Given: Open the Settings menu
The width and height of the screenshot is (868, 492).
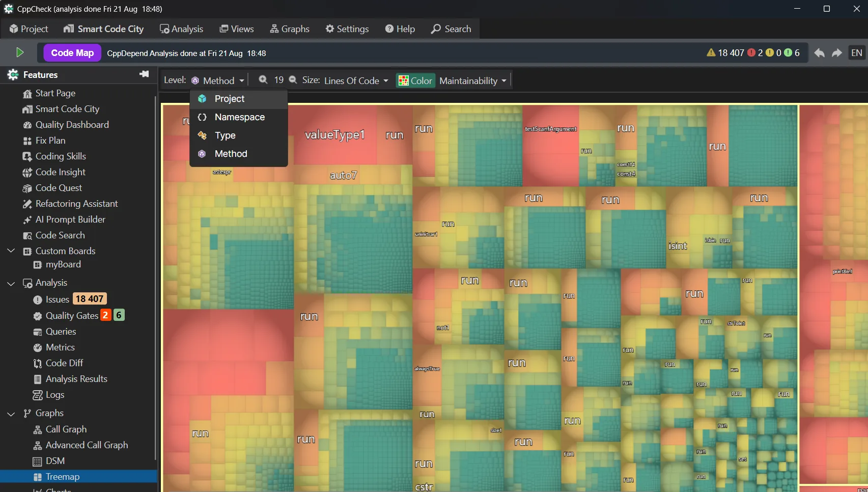Looking at the screenshot, I should pos(347,29).
